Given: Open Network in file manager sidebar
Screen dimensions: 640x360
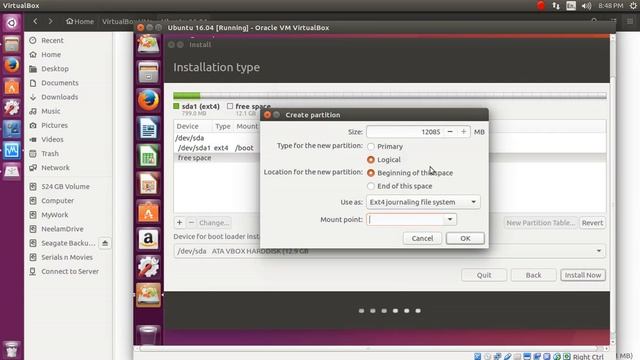Looking at the screenshot, I should click(55, 168).
